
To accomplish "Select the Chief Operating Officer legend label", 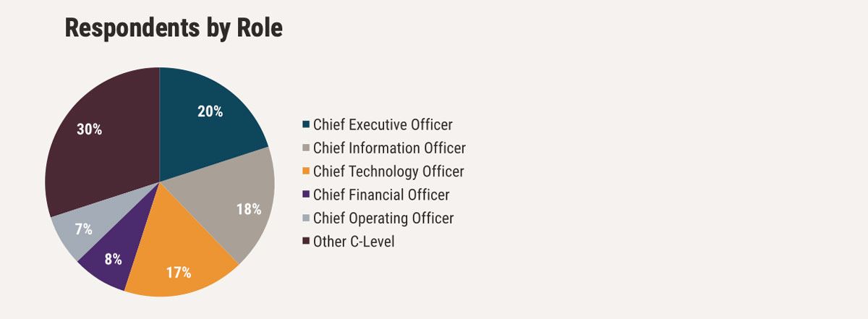I will pyautogui.click(x=383, y=218).
